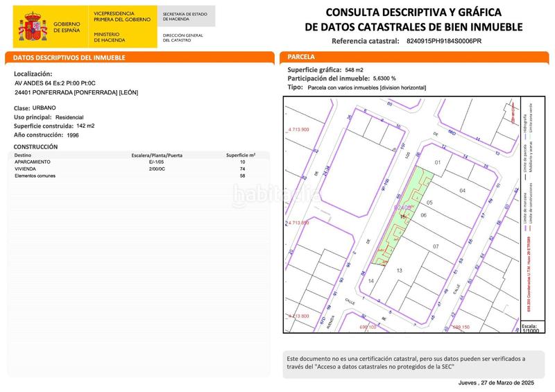555x392 pixels.
Task: Click the 'Escalera/Planta/Puerta' column header
Action: 157,155
